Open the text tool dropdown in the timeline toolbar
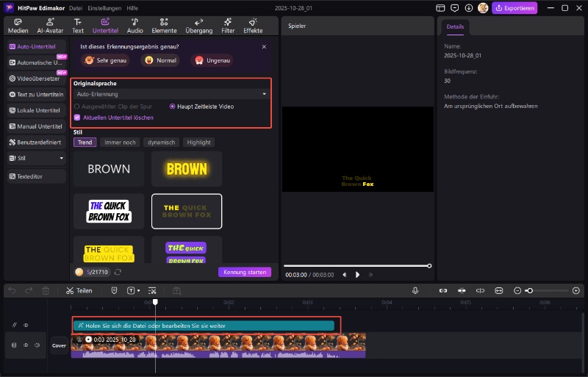 tap(134, 290)
